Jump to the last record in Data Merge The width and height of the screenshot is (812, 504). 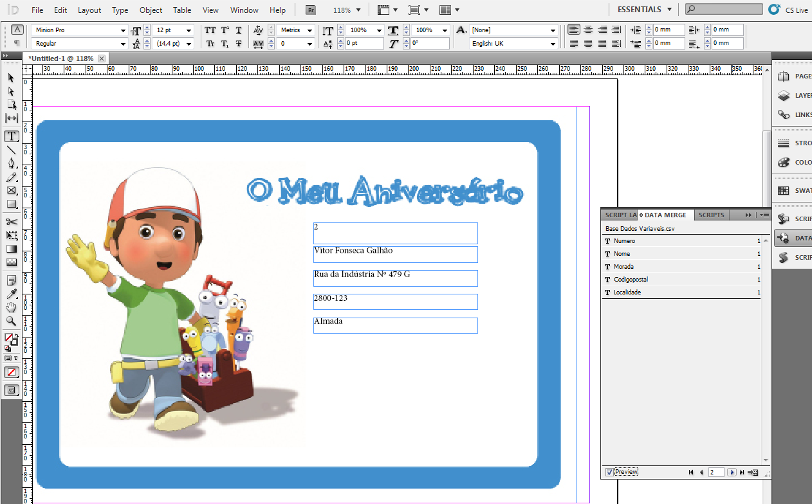click(742, 471)
